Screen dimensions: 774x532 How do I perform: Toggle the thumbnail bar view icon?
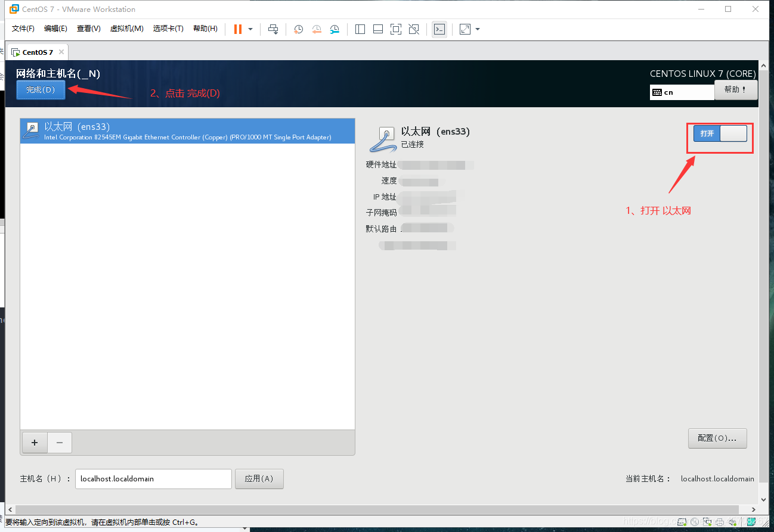click(x=377, y=29)
